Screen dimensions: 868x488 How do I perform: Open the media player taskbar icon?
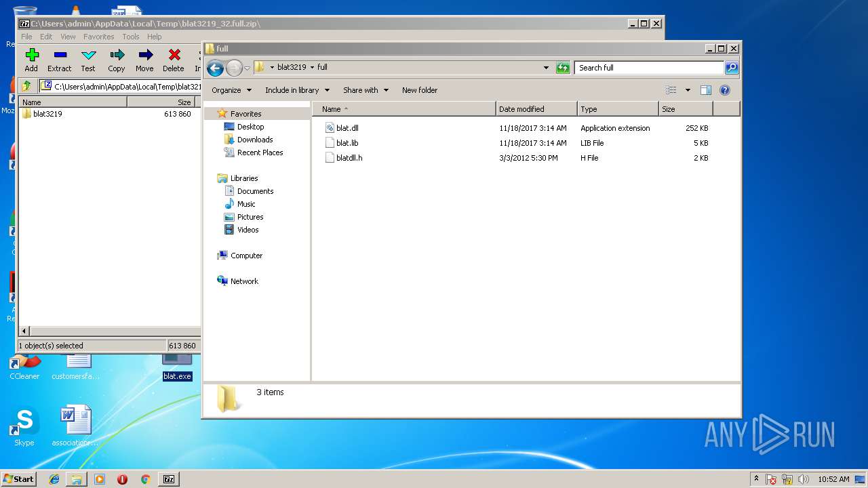(x=100, y=479)
